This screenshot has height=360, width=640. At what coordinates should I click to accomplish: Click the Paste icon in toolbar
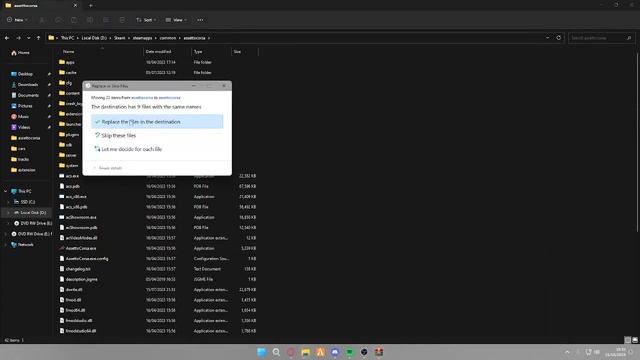(74, 20)
